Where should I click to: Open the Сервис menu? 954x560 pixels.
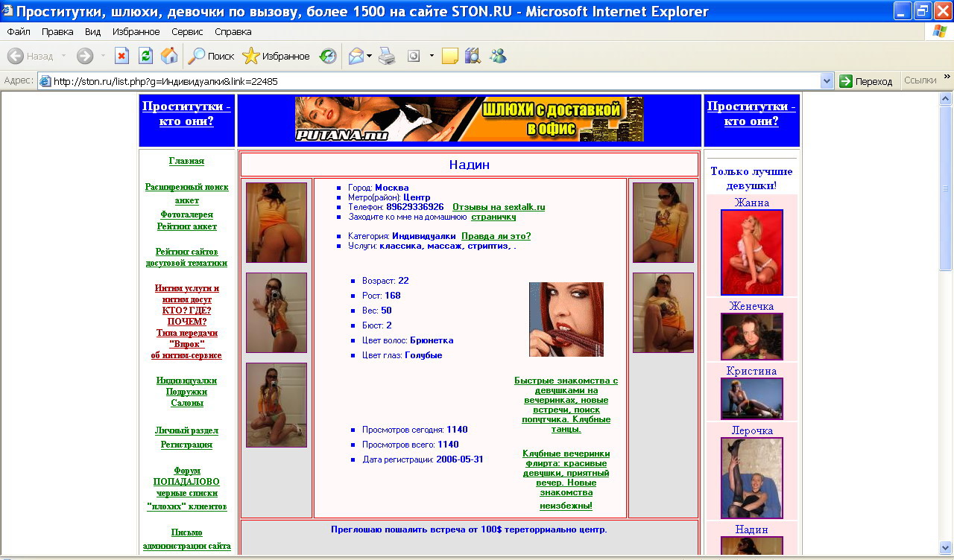186,32
